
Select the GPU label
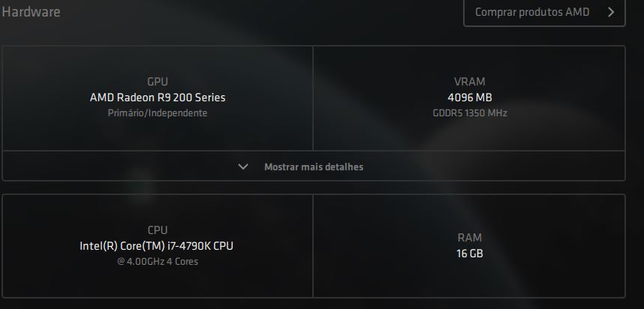158,82
